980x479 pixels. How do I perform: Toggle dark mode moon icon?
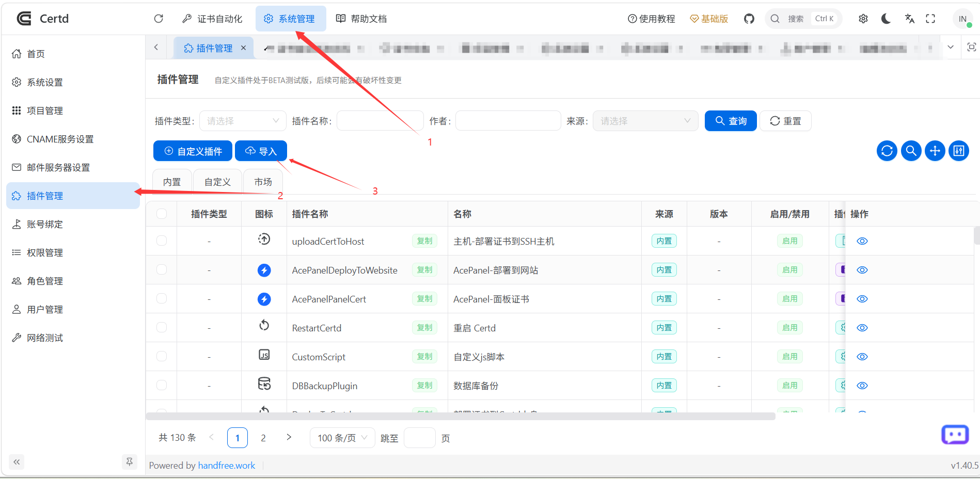pyautogui.click(x=886, y=19)
